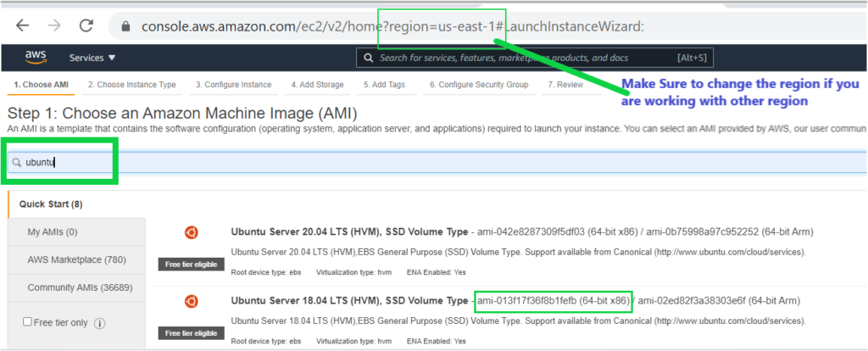Click the Ubuntu 20.04 logo icon

[x=192, y=232]
